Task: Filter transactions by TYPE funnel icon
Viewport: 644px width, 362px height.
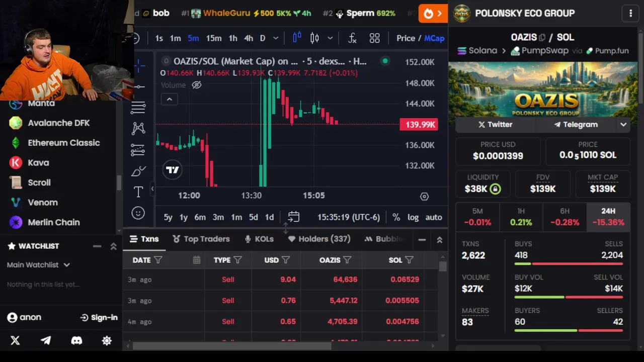Action: (x=237, y=260)
